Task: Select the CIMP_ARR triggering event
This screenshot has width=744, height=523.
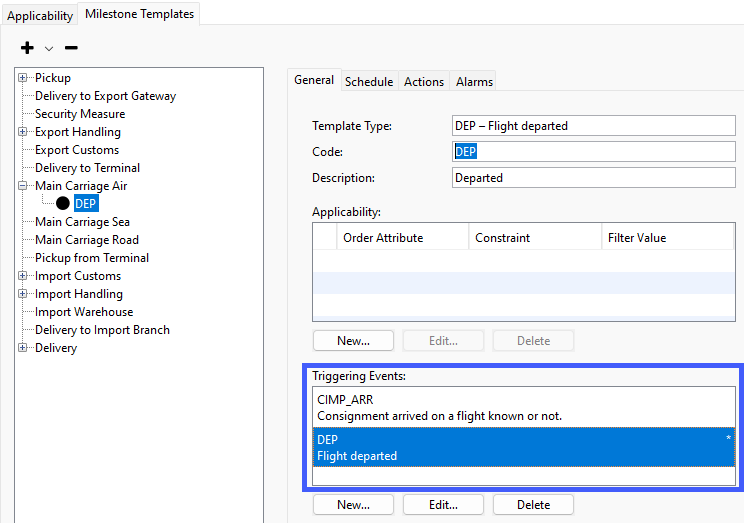Action: (524, 407)
